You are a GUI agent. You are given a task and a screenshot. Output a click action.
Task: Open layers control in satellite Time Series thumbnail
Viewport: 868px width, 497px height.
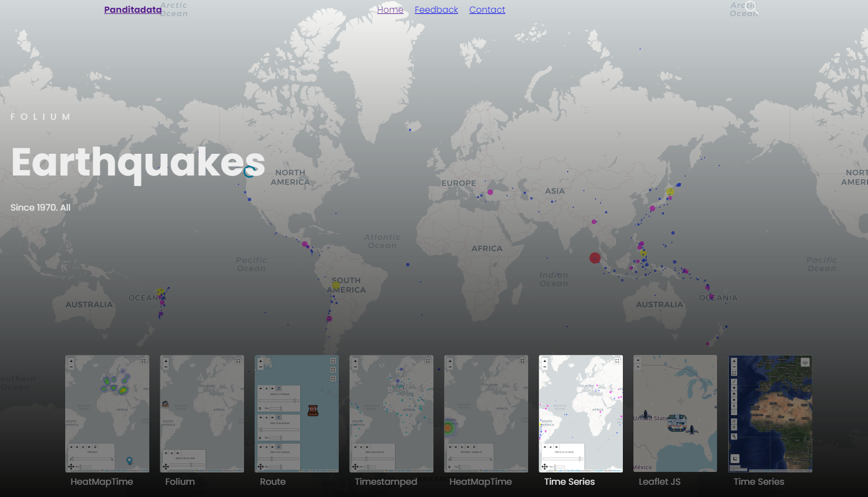click(x=805, y=362)
